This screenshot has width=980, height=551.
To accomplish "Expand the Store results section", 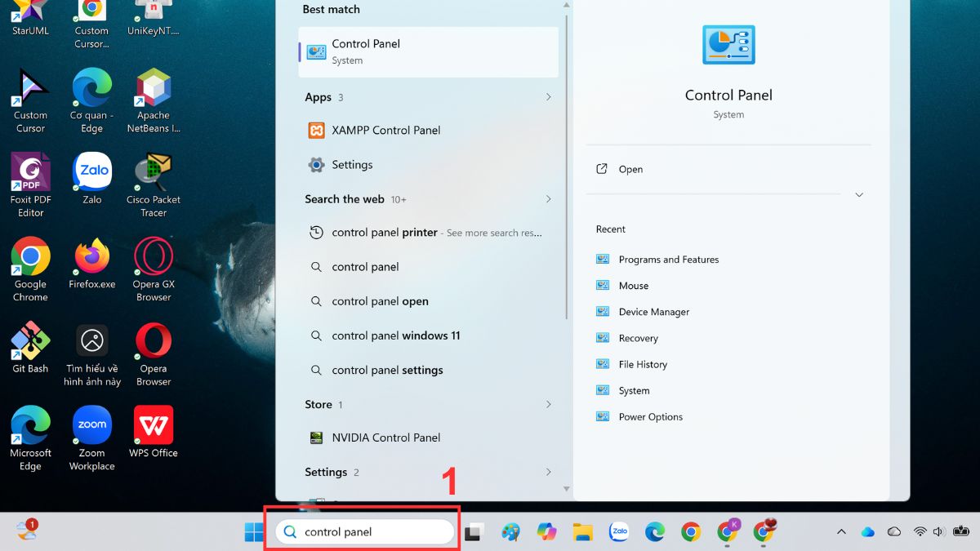I will pyautogui.click(x=548, y=404).
